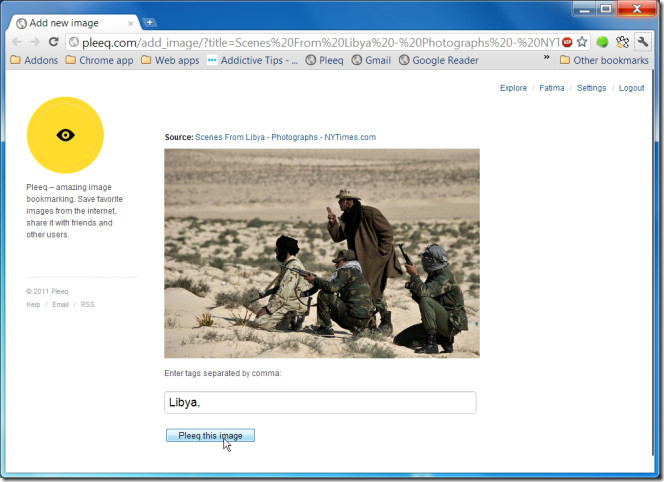Close the 'Add new image' tab

(130, 23)
